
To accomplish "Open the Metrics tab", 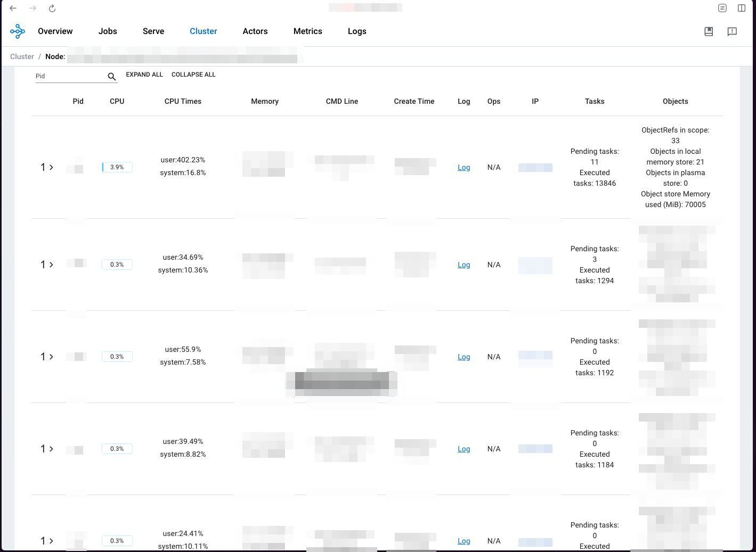I will pos(307,31).
